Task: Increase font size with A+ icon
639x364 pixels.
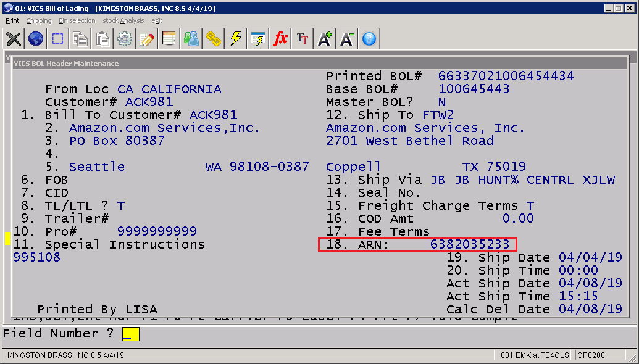Action: tap(324, 39)
